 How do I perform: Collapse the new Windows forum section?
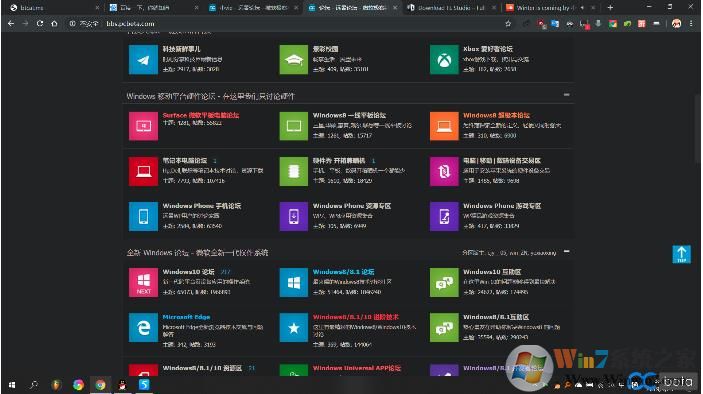[x=567, y=251]
